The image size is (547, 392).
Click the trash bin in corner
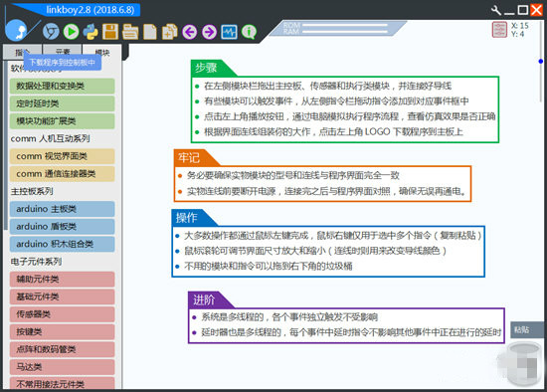[x=523, y=364]
